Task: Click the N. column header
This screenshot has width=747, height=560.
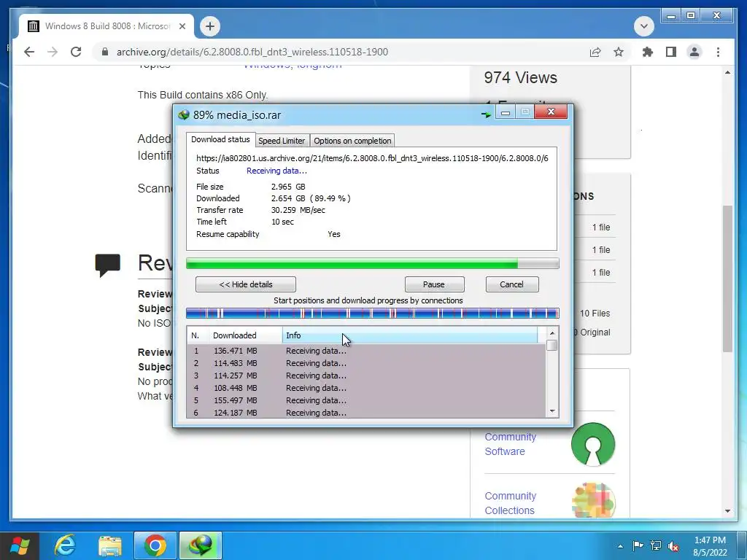Action: 196,335
